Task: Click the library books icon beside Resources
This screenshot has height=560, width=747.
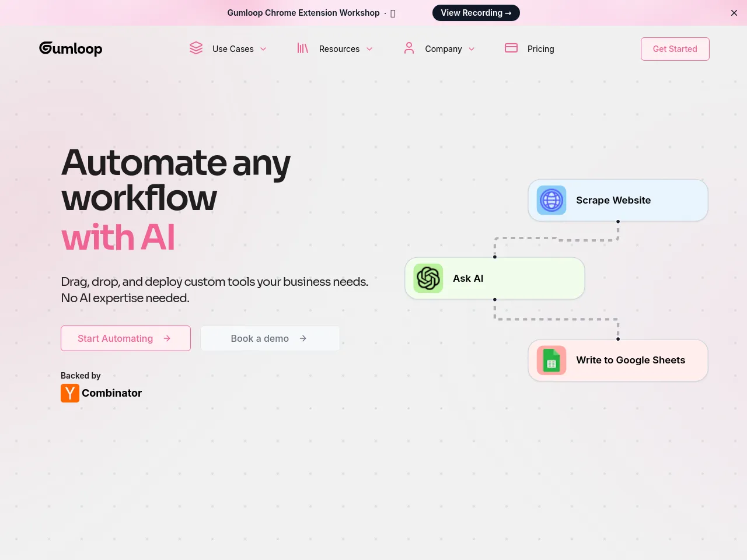Action: (x=302, y=48)
